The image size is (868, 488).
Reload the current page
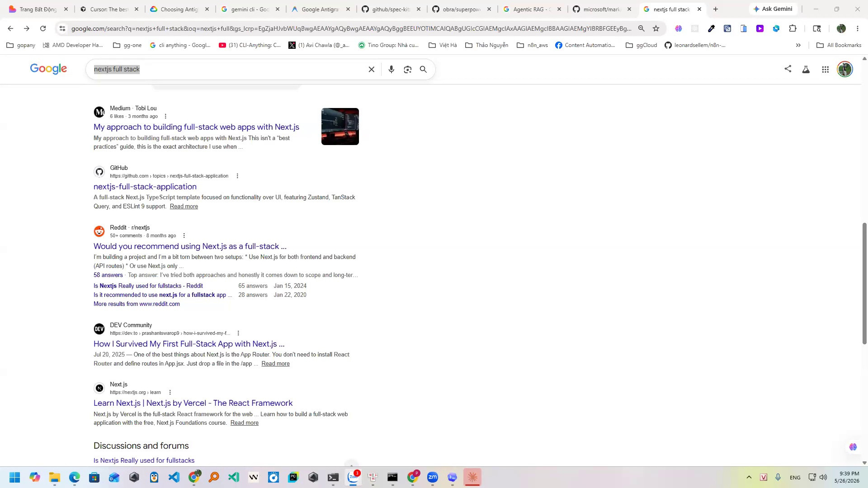(43, 28)
